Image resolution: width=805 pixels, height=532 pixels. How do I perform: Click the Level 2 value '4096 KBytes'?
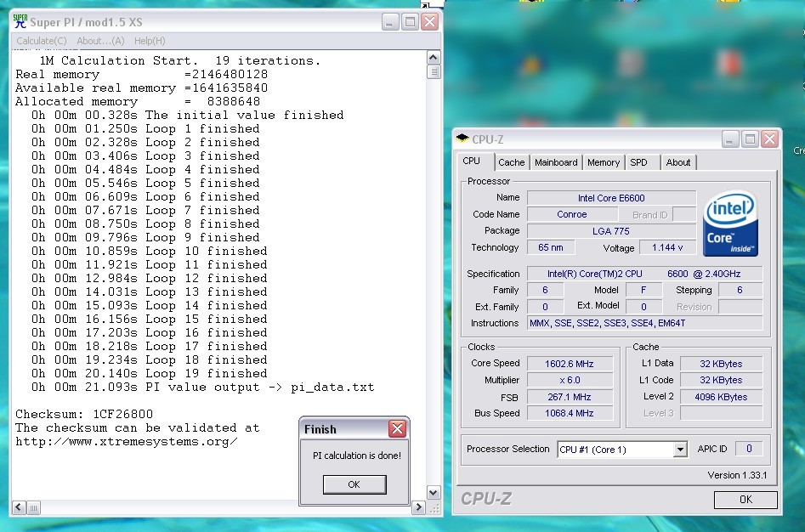[x=721, y=397]
